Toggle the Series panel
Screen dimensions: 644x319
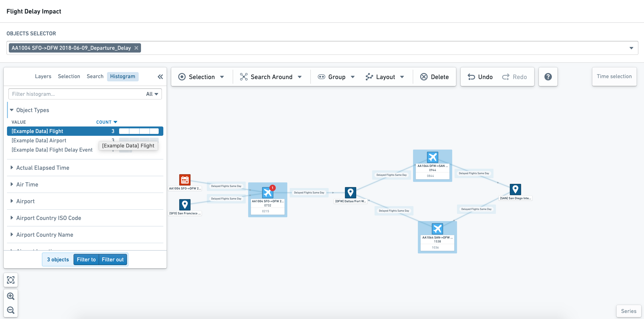pyautogui.click(x=628, y=311)
